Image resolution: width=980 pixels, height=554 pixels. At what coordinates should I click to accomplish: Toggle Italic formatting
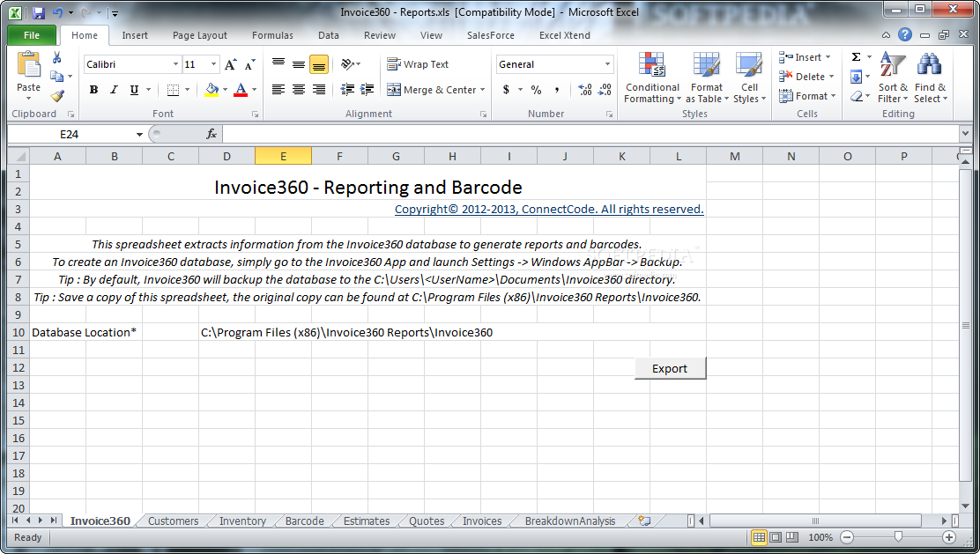[114, 90]
